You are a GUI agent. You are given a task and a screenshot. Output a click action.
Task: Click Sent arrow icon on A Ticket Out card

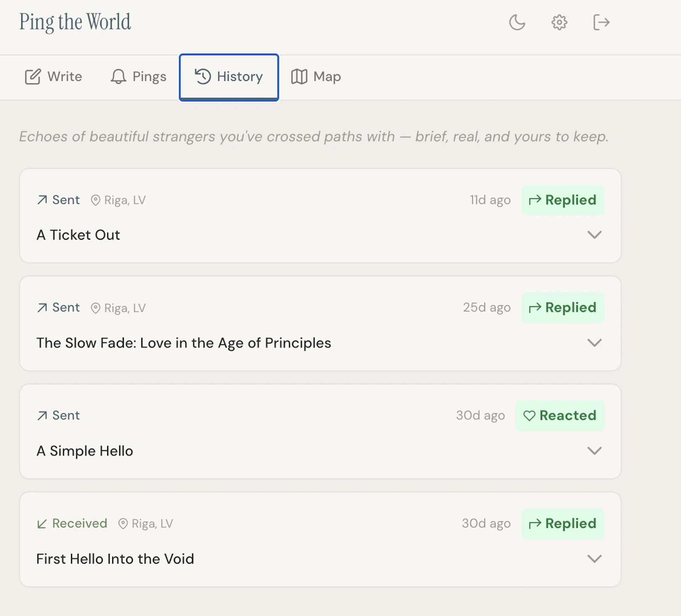pos(42,200)
